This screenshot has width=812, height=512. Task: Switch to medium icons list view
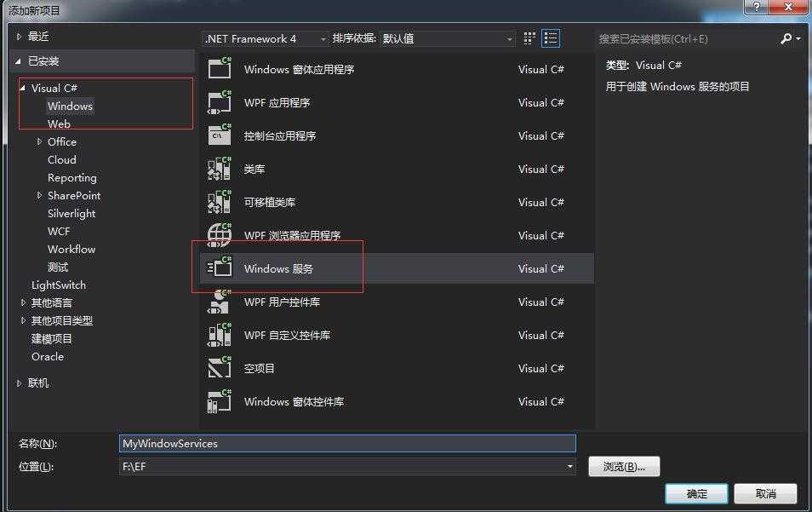551,38
